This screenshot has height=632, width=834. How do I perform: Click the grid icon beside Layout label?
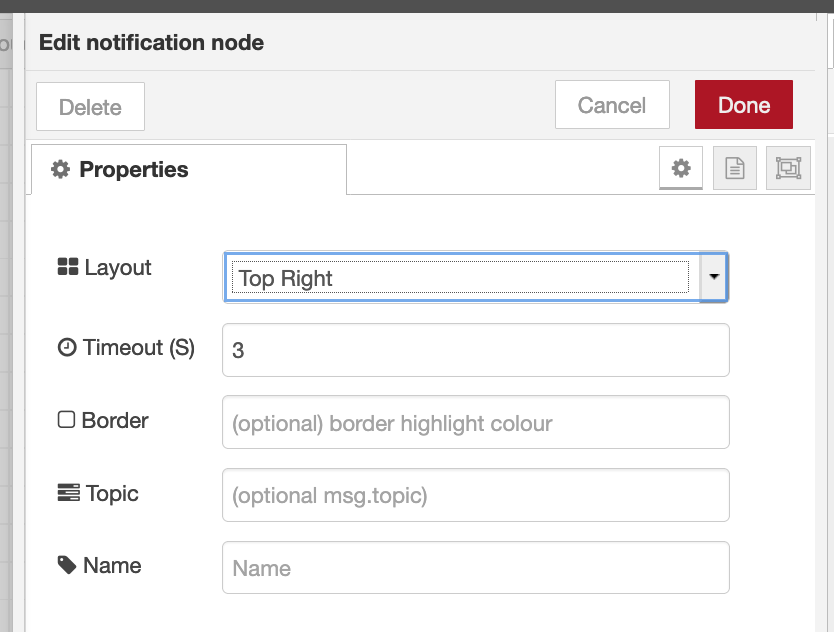(x=68, y=267)
